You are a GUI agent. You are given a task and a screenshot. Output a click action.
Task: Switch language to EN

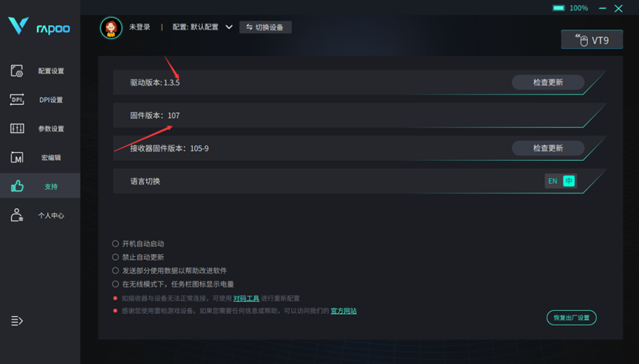coord(553,181)
